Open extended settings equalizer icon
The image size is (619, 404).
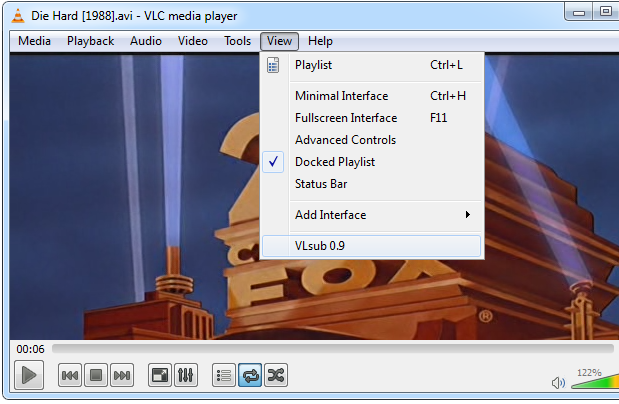[186, 375]
